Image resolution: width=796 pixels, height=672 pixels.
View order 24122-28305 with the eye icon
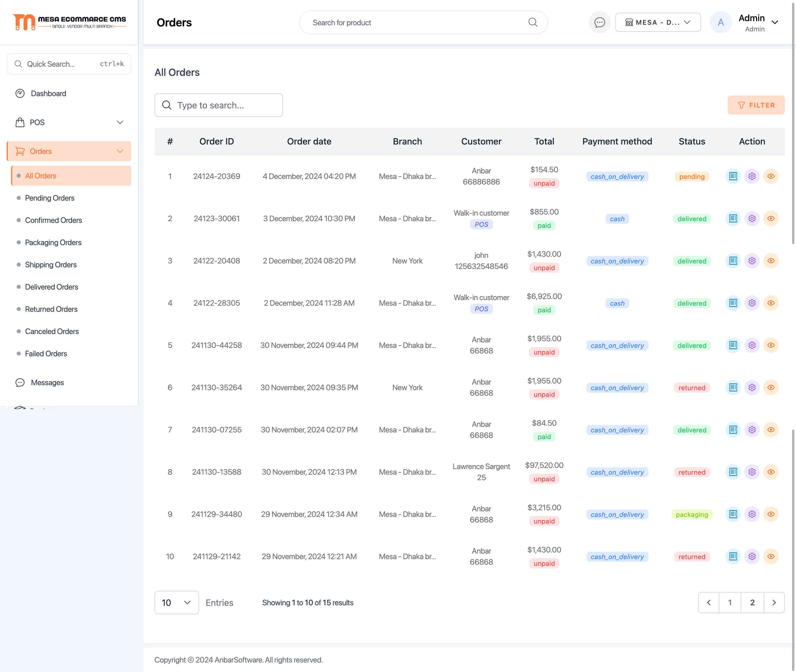pyautogui.click(x=771, y=303)
